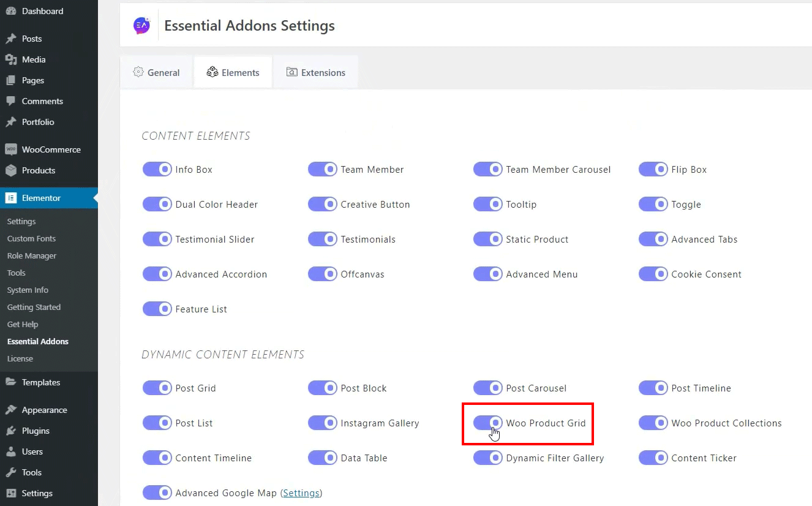Toggle the Cookie Consent switch
Viewport: 812px width, 506px height.
point(653,274)
